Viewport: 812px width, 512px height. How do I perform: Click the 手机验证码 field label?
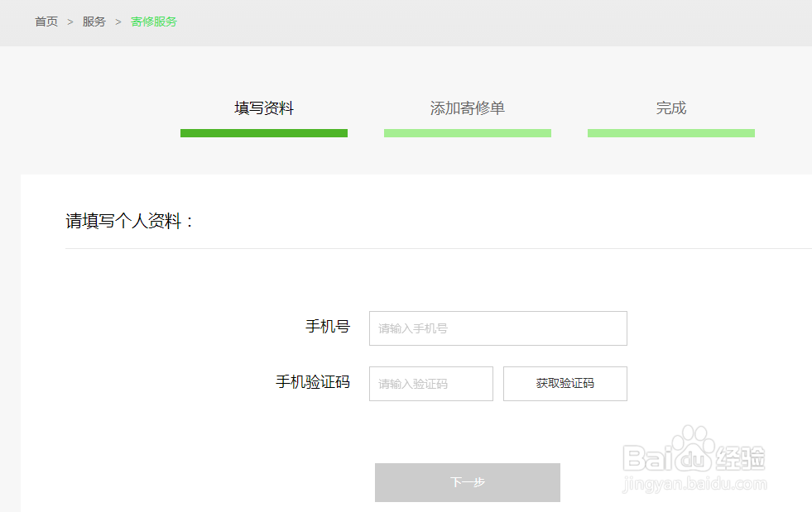click(x=315, y=383)
